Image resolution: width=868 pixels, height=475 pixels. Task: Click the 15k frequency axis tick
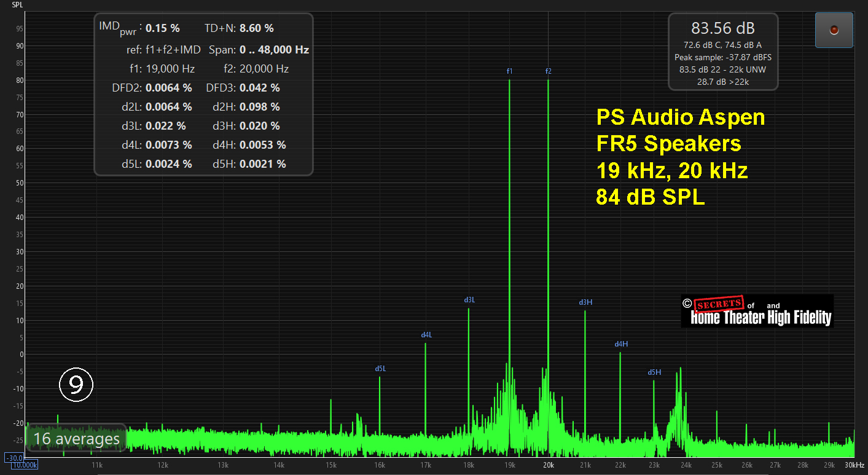[331, 465]
